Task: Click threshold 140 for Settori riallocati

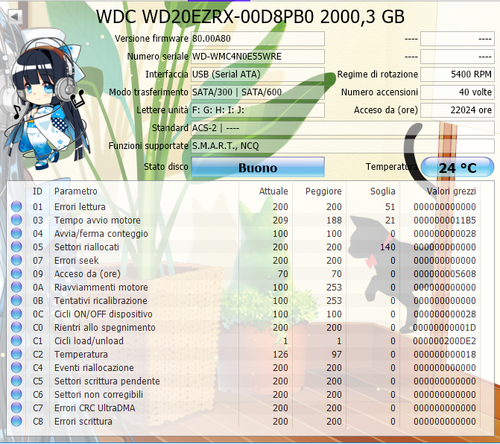Action: pos(388,247)
